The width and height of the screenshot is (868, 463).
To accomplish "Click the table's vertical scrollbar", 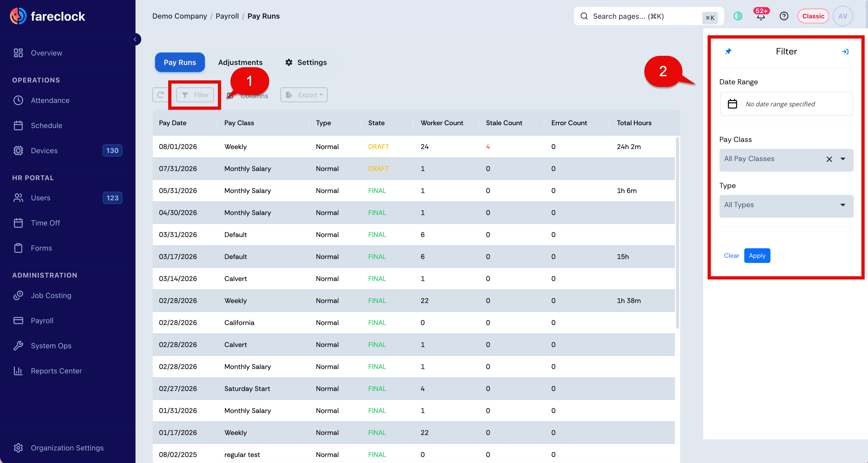I will coord(677,233).
